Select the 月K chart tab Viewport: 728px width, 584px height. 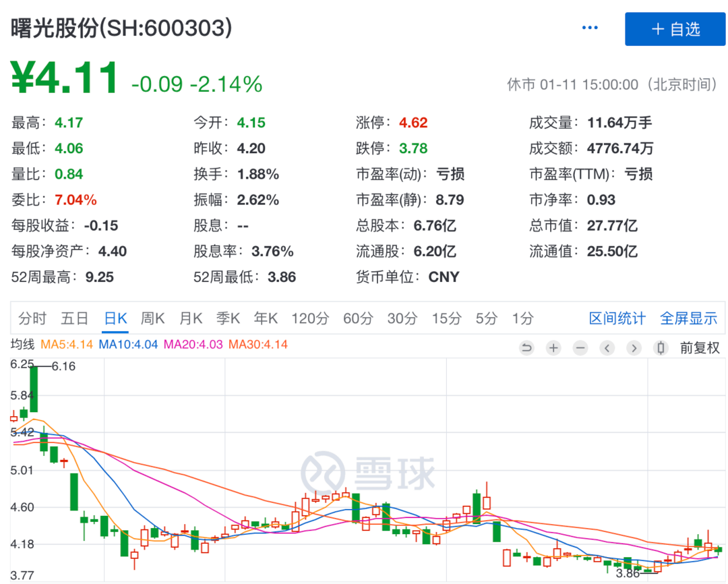191,318
